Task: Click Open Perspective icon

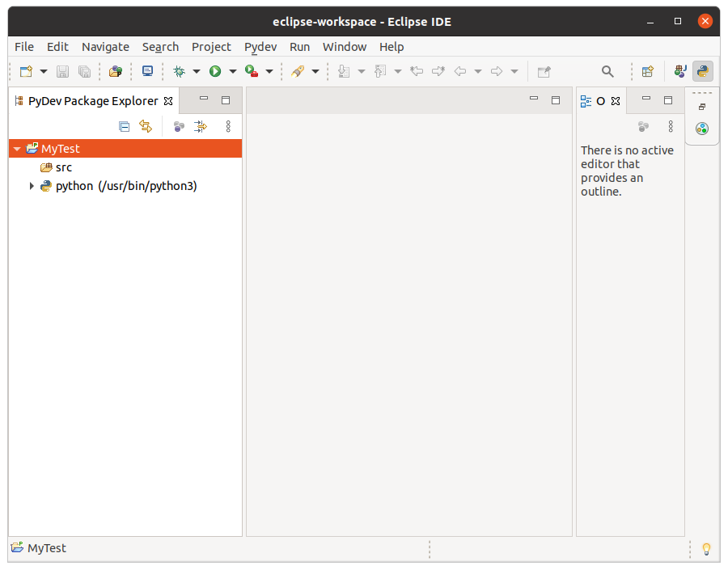Action: (x=647, y=71)
